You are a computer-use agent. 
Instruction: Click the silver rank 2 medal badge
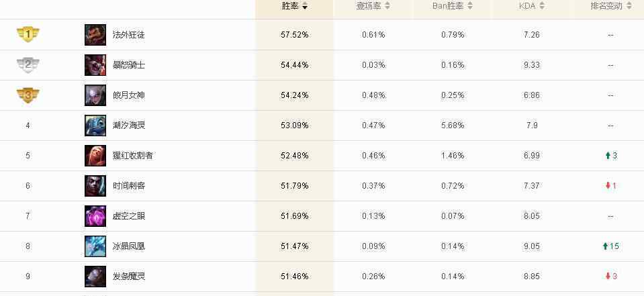[28, 64]
